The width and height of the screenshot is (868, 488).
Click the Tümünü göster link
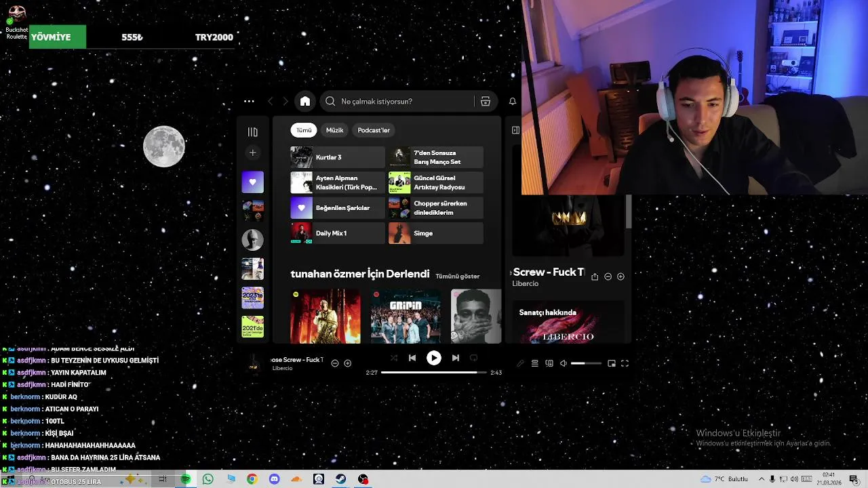[x=458, y=276]
